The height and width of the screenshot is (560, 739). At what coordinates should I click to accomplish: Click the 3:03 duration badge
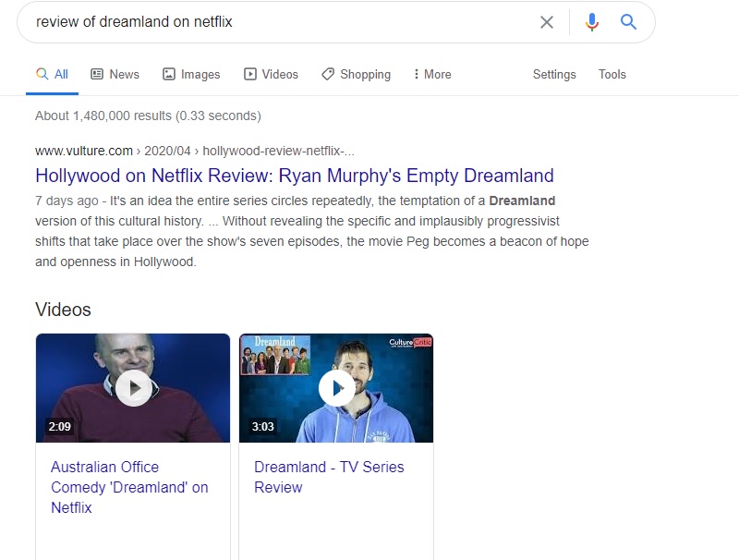pyautogui.click(x=262, y=427)
